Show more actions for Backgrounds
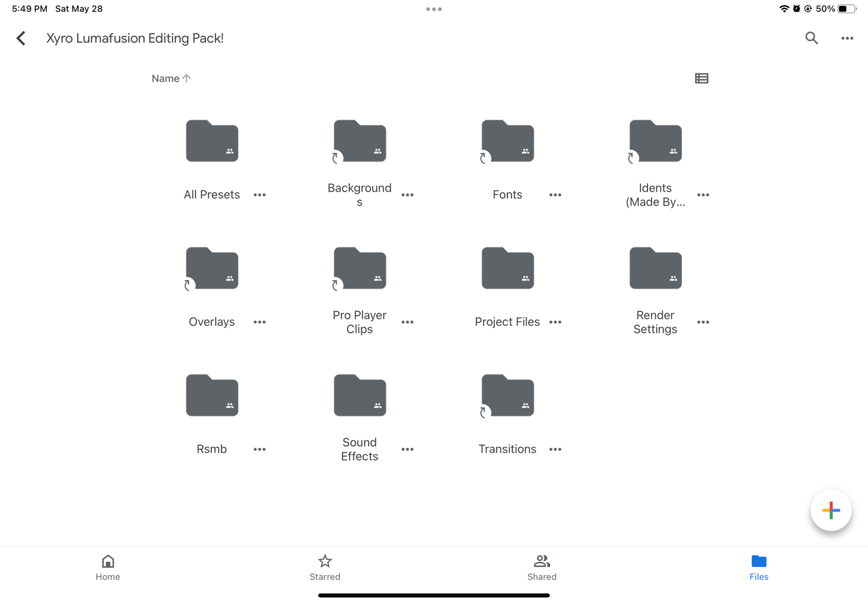 407,195
